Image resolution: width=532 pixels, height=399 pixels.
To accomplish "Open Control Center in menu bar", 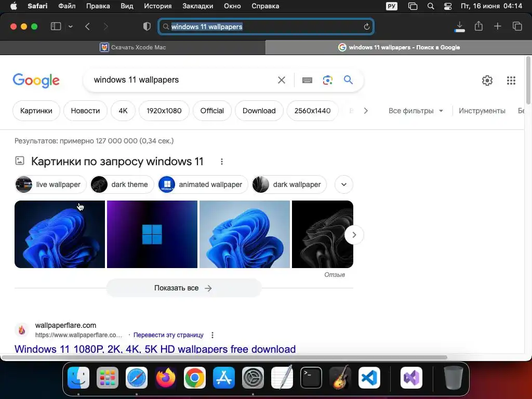I will 448,6.
